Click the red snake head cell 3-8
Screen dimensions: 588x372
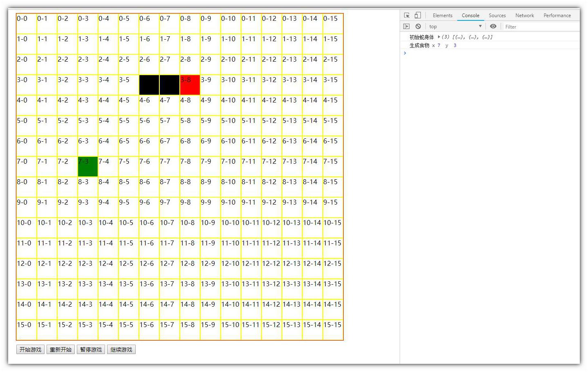pos(190,85)
